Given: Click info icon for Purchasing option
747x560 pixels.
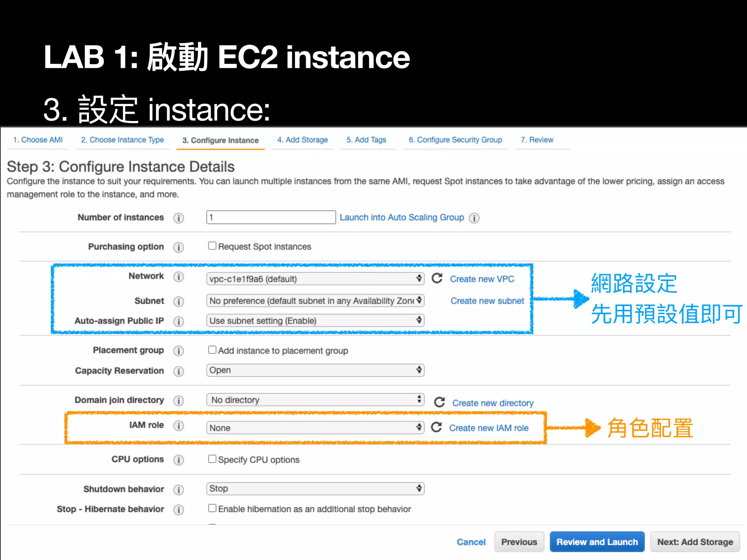Looking at the screenshot, I should click(178, 247).
